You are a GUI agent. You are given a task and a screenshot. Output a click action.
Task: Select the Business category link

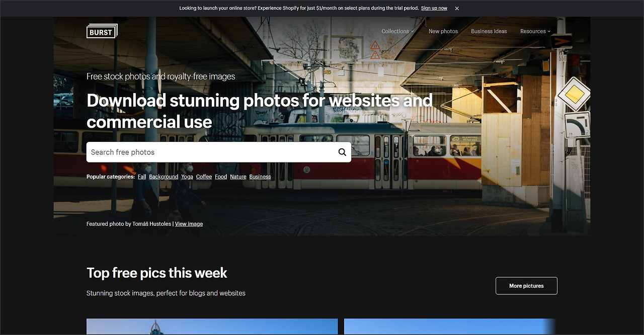260,177
